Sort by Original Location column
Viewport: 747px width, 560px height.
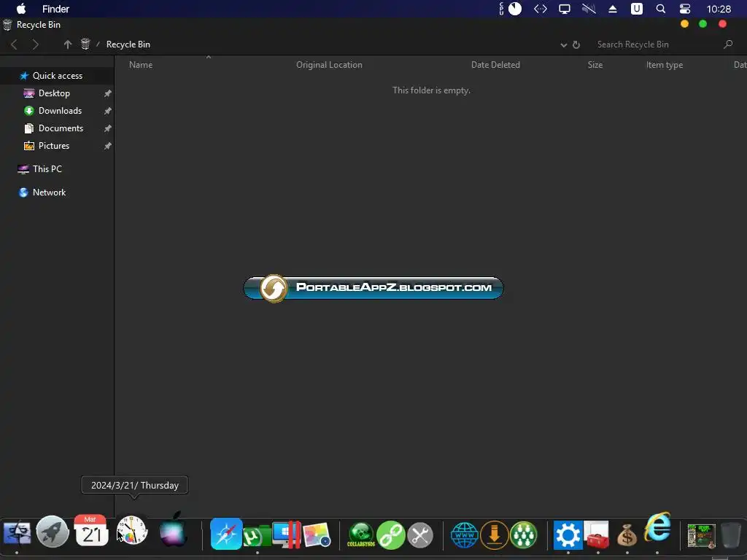[x=329, y=65]
